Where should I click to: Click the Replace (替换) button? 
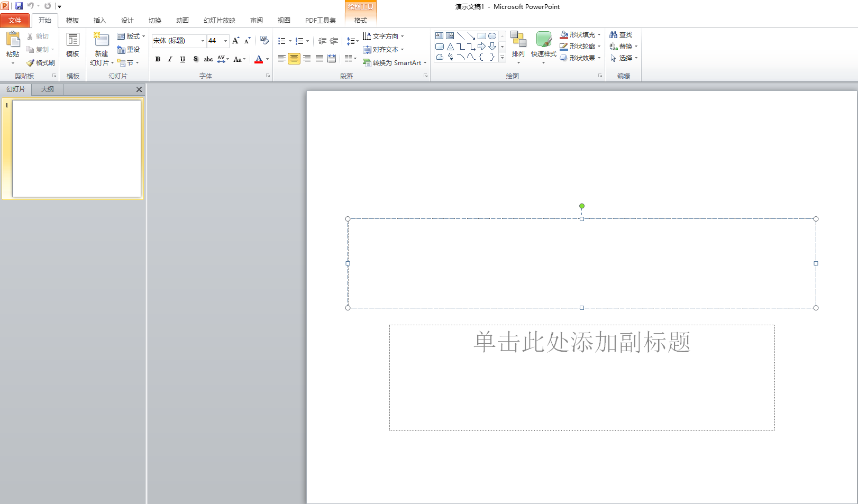pyautogui.click(x=624, y=47)
